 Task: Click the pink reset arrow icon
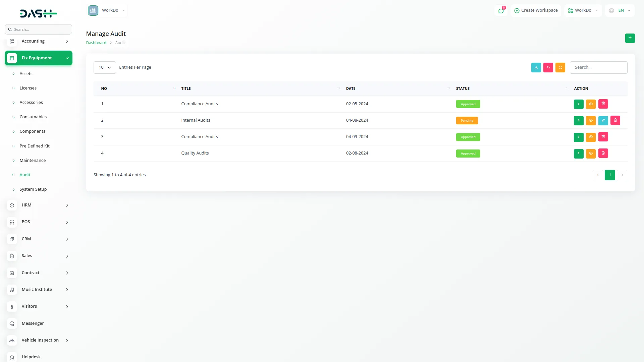[548, 67]
